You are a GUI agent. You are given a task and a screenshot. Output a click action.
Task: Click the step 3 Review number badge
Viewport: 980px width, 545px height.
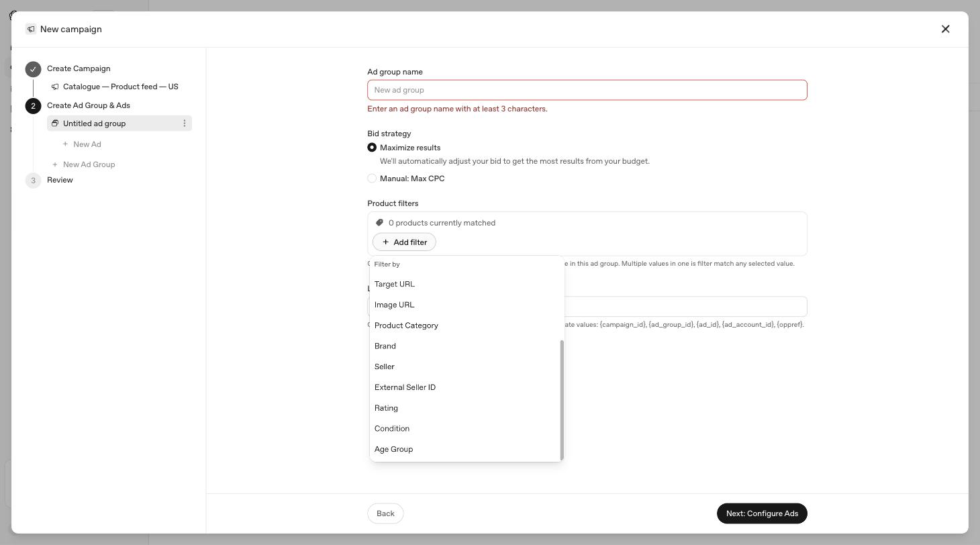tap(33, 181)
